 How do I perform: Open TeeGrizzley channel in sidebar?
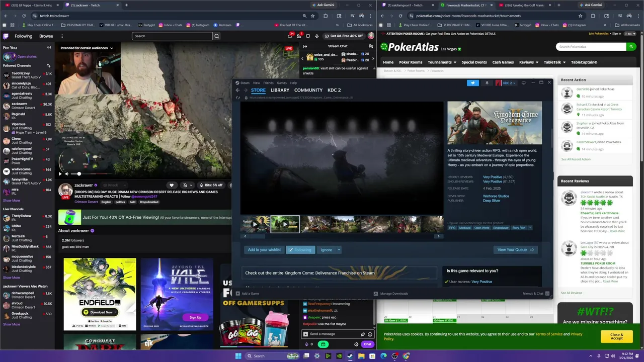[28, 75]
